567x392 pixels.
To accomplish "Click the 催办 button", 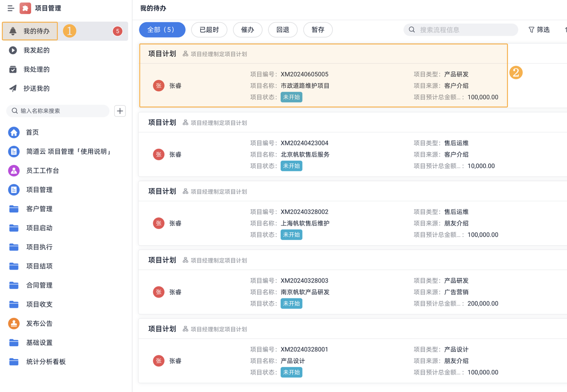I will coord(248,29).
